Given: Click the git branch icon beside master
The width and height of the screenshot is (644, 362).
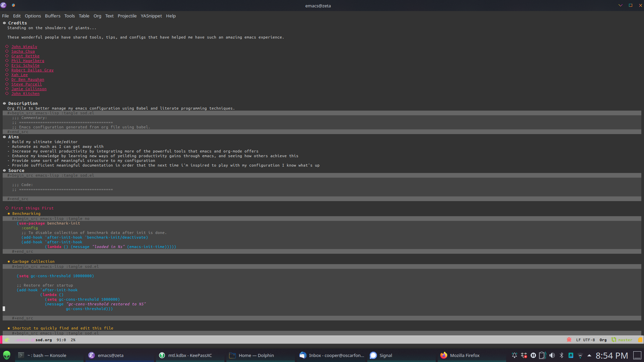Looking at the screenshot, I should (613, 340).
